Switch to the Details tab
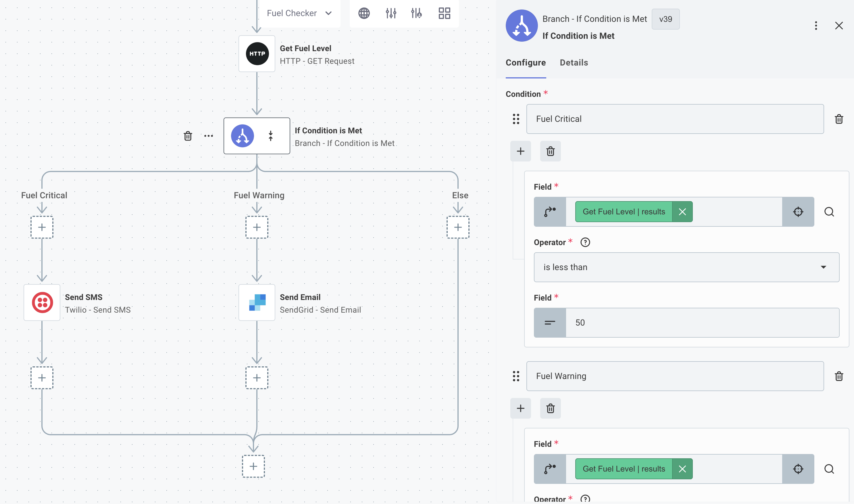The image size is (854, 504). pyautogui.click(x=574, y=62)
